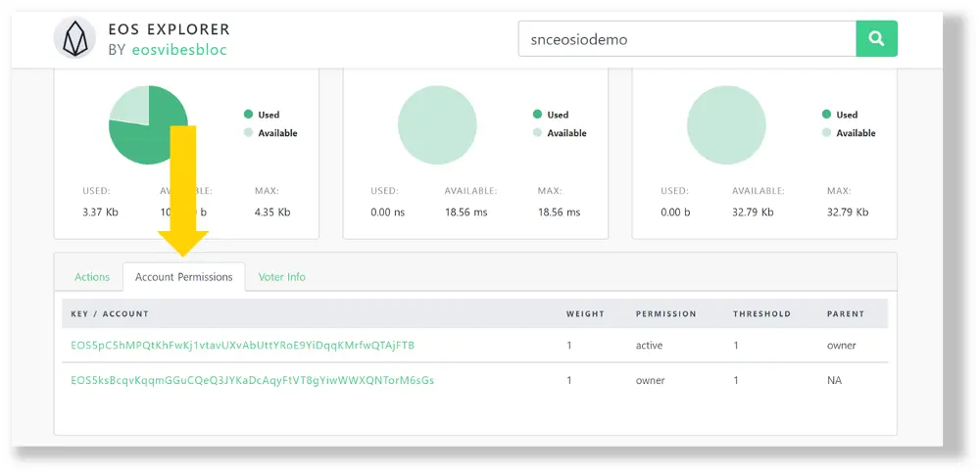Click the 4.35 Kb max value
Image resolution: width=980 pixels, height=473 pixels.
(x=272, y=212)
